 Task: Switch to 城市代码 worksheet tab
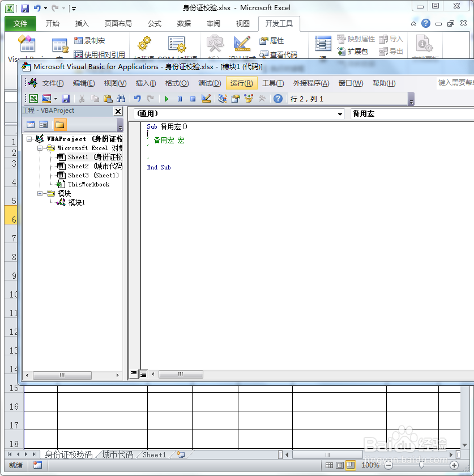pyautogui.click(x=117, y=454)
